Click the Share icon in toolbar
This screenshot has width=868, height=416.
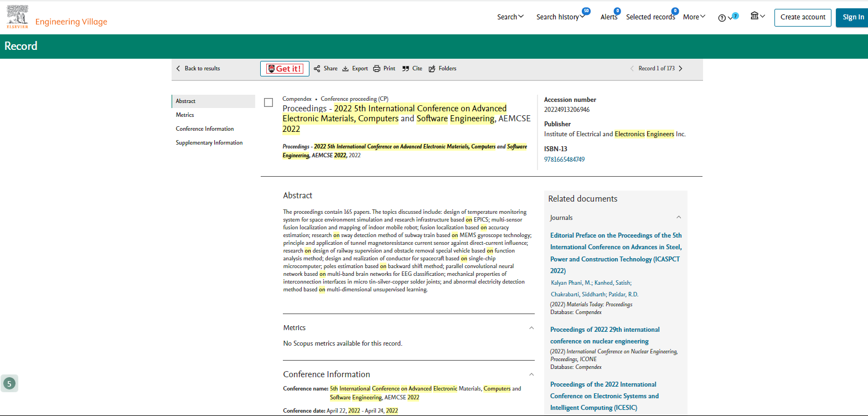[x=317, y=69]
